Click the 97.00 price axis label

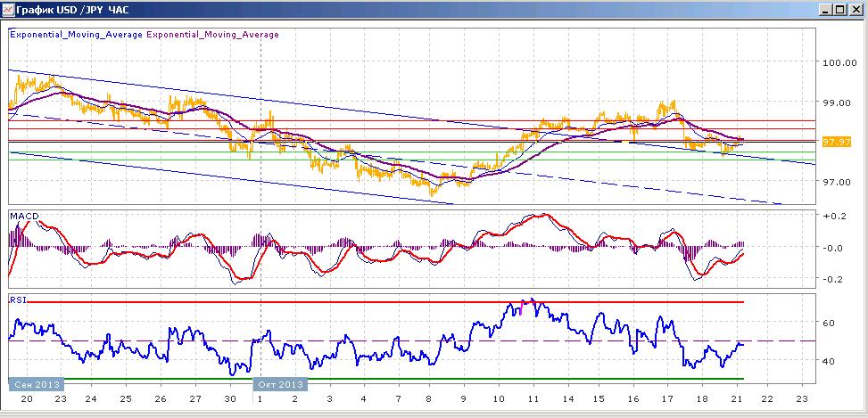click(837, 182)
